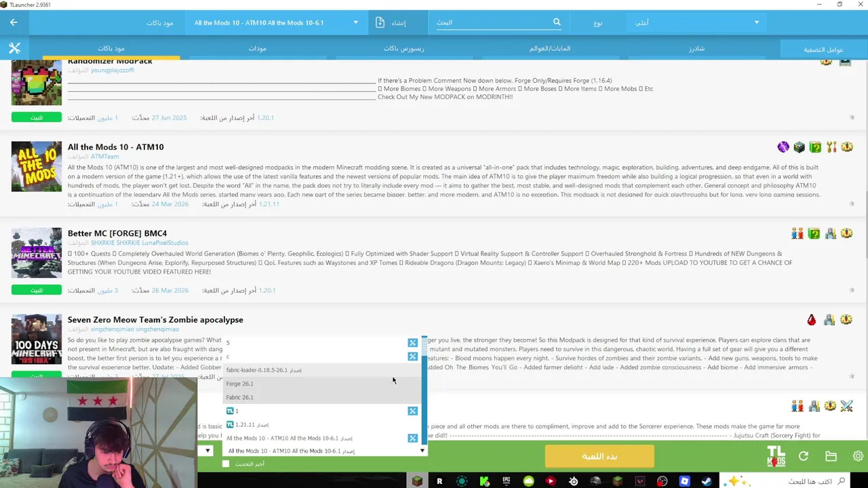Favorite Better MC with its star
The height and width of the screenshot is (488, 868).
point(852,290)
